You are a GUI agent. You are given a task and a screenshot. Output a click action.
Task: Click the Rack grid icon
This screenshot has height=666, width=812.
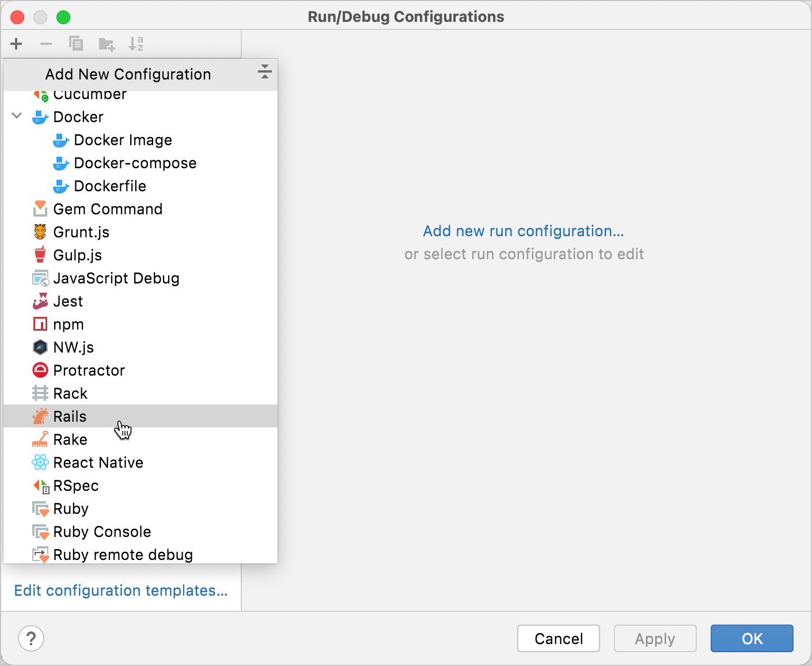[40, 393]
